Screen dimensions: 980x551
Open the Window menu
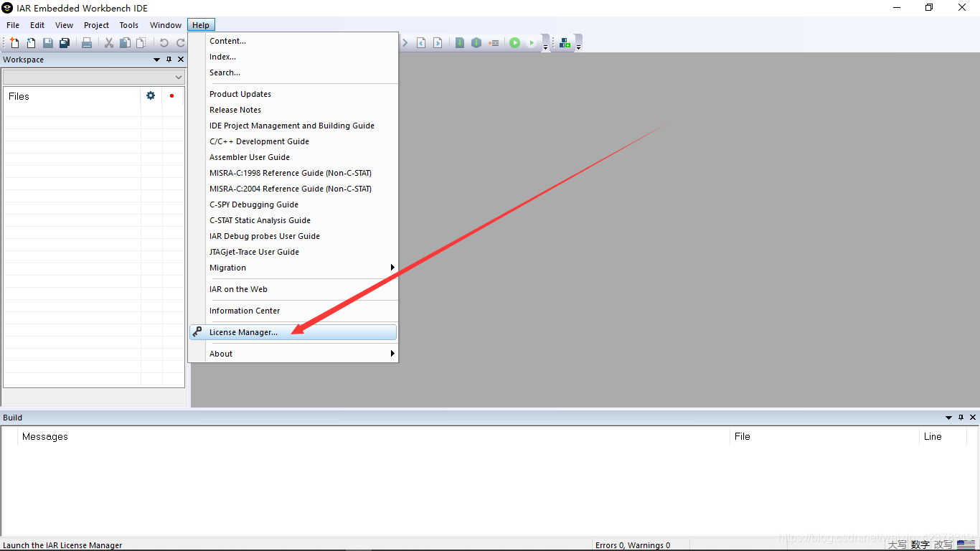166,25
